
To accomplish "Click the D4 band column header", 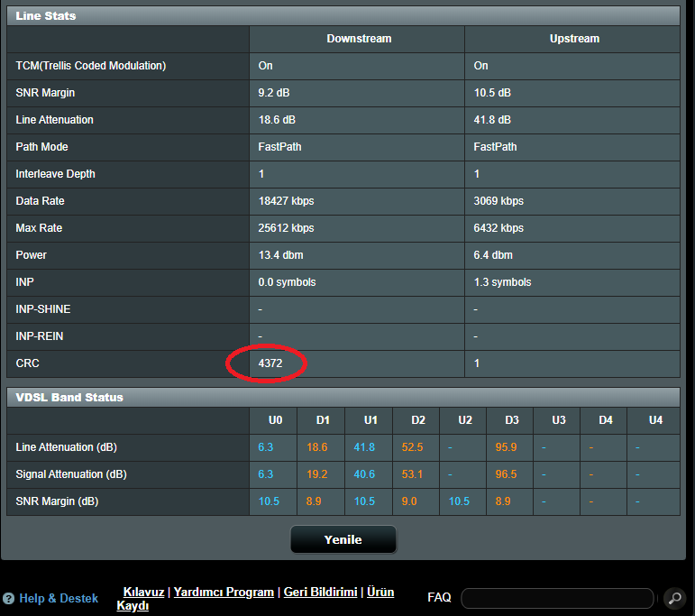I will [x=606, y=420].
